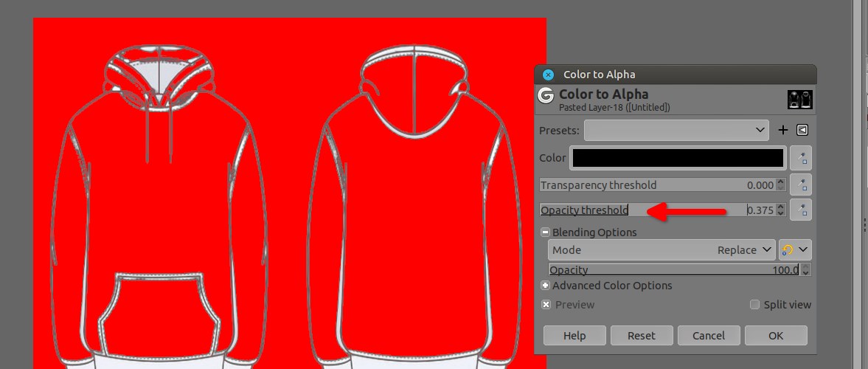Open the blend mode group switcher
The image size is (868, 369).
pos(795,250)
